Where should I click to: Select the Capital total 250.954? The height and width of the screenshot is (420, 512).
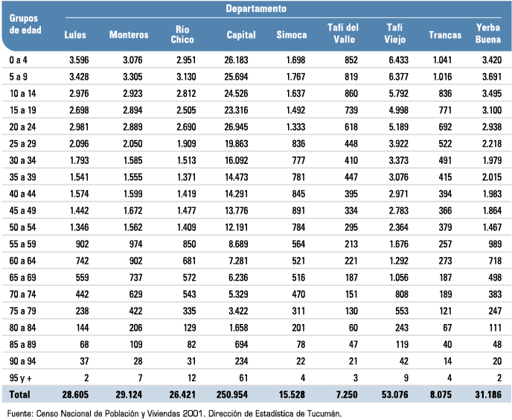(x=232, y=395)
